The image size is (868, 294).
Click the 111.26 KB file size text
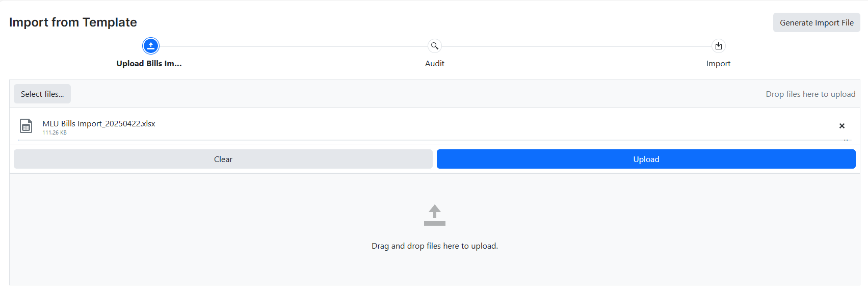point(55,133)
